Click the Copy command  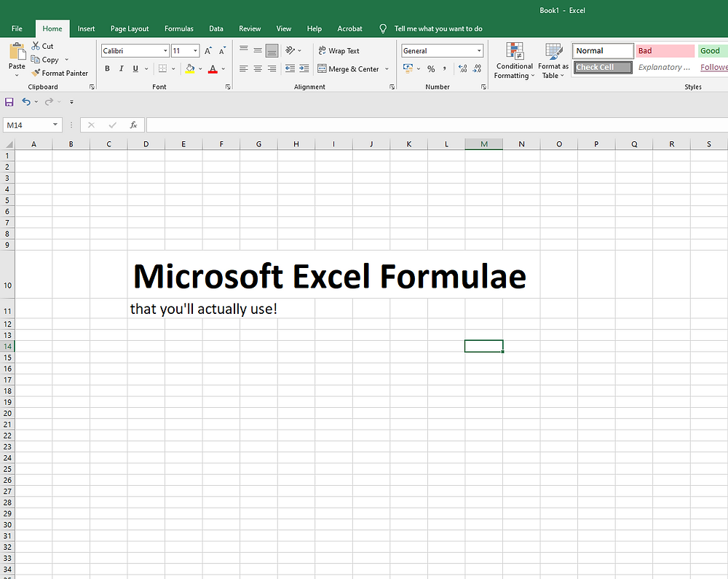click(x=48, y=59)
